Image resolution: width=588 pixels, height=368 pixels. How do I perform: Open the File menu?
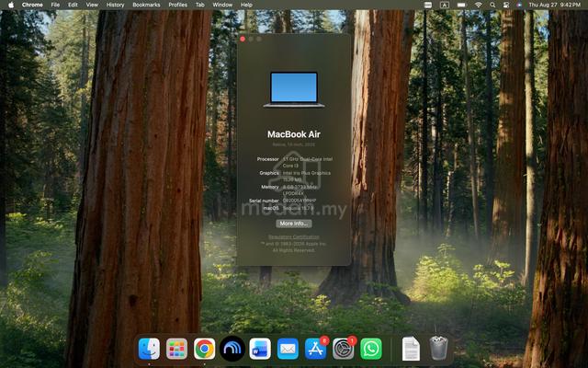coord(55,5)
